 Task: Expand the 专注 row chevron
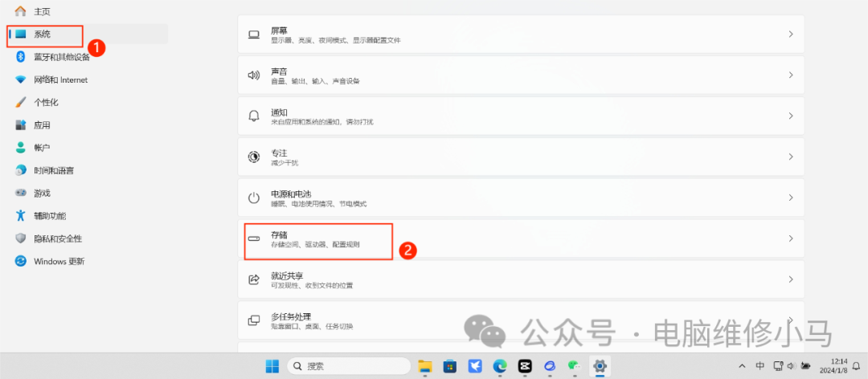[x=791, y=157]
